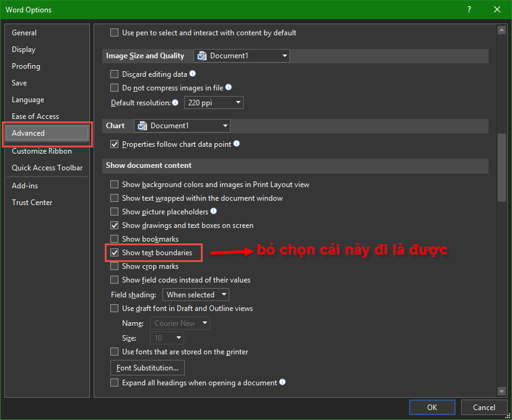Click the vertical scrollbar thumb

[501, 167]
